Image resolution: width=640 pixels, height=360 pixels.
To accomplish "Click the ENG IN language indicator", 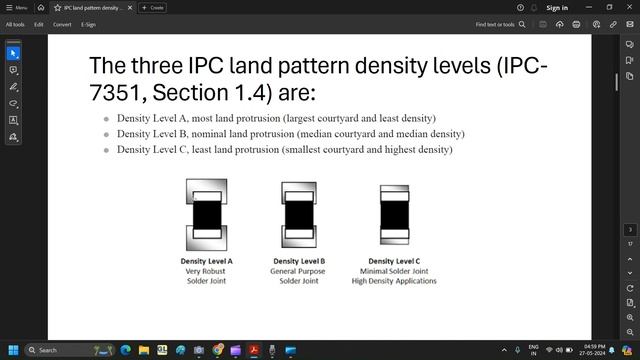I will tap(533, 350).
